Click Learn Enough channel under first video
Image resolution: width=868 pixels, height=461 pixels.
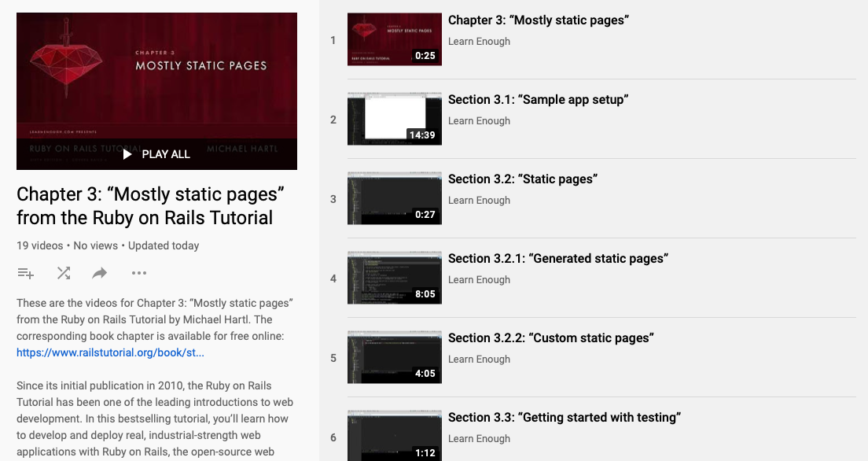click(479, 42)
